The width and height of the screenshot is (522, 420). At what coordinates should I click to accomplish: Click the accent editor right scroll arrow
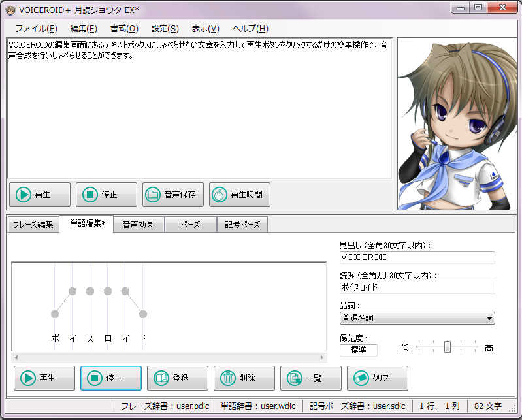tap(321, 358)
